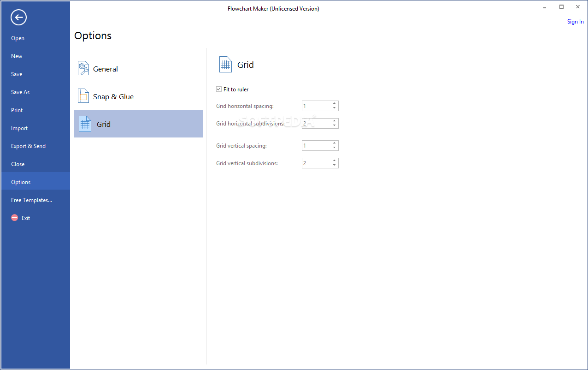Close the Flowchart Maker window
This screenshot has height=370, width=588.
[x=578, y=7]
